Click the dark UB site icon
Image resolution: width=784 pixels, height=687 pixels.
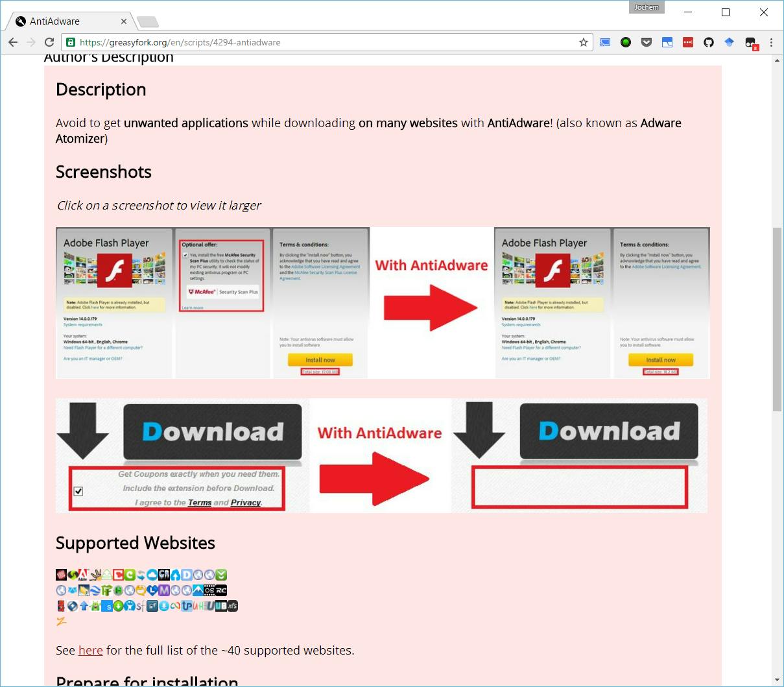[x=221, y=606]
